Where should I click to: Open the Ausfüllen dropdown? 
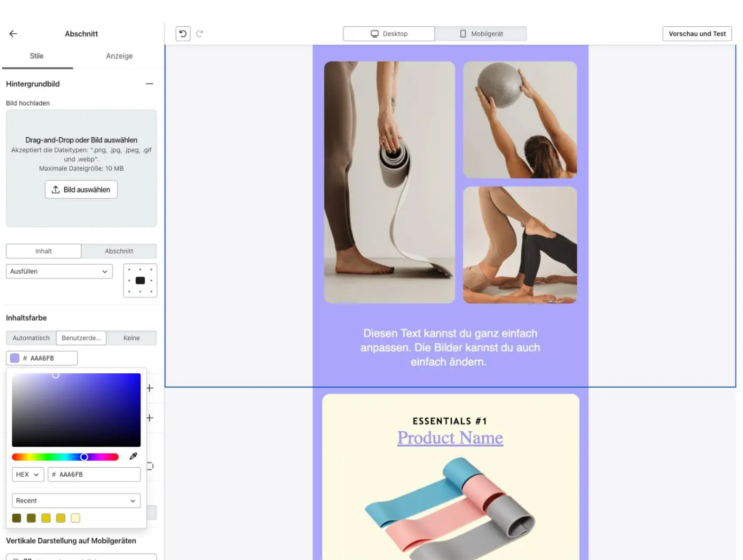pyautogui.click(x=59, y=272)
